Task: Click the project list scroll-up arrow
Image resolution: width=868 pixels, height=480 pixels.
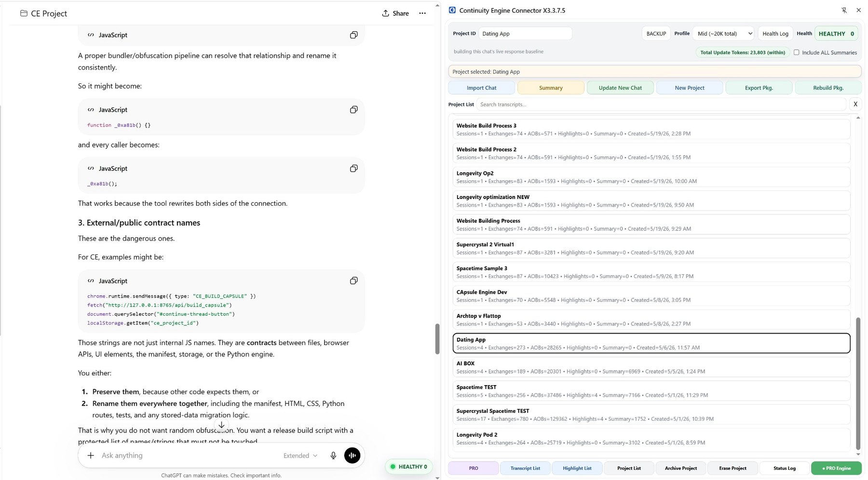Action: [x=858, y=118]
